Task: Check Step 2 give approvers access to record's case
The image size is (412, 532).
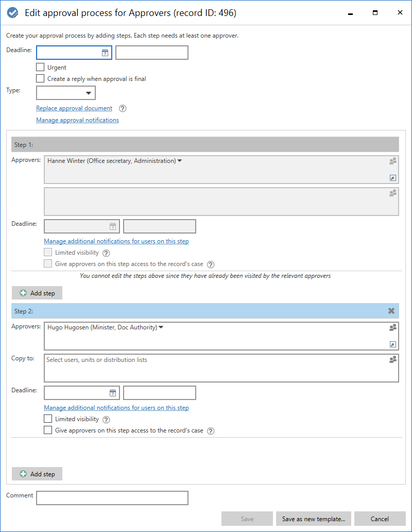Action: pos(48,430)
